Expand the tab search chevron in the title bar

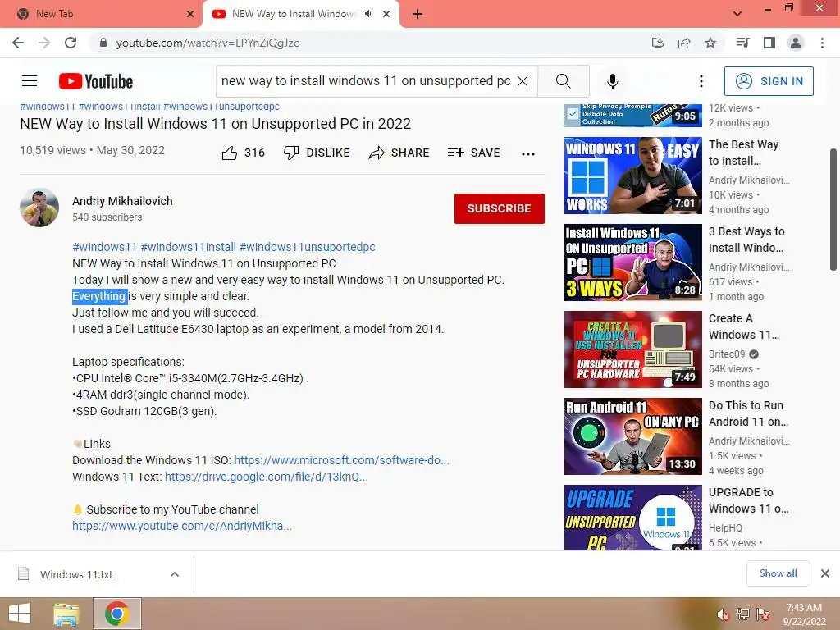tap(737, 14)
